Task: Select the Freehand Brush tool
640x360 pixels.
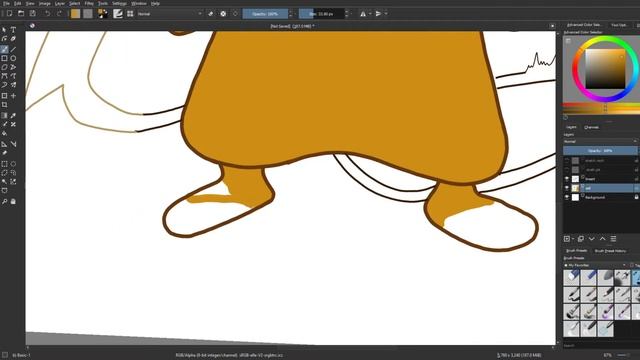Action: 4,49
